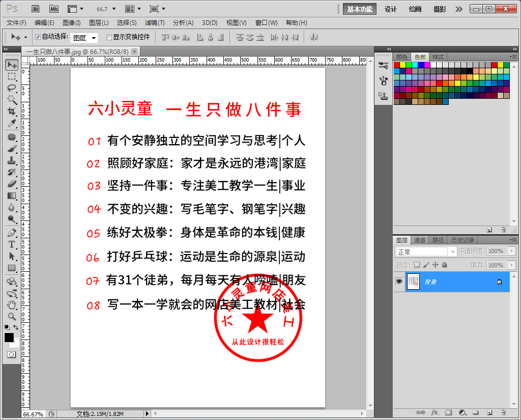Launch Adobe Bridge from top bar
This screenshot has width=521, height=420.
36,9
